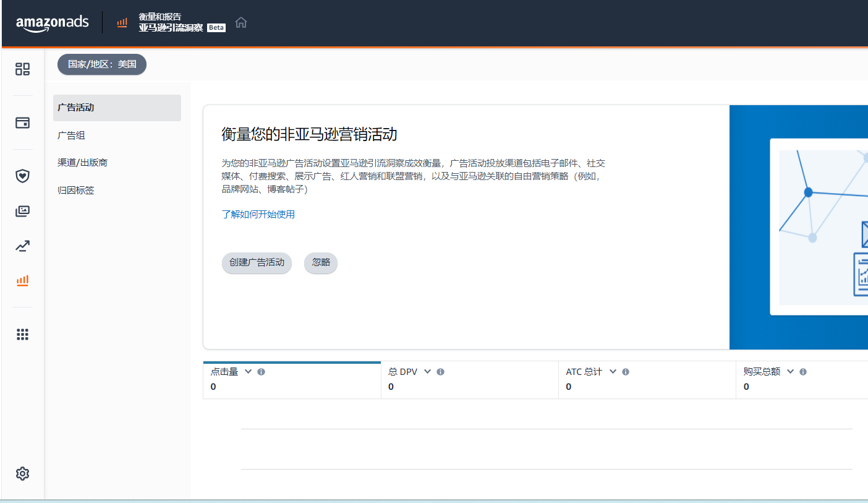Open the trending line chart icon in sidebar
868x503 pixels.
23,246
